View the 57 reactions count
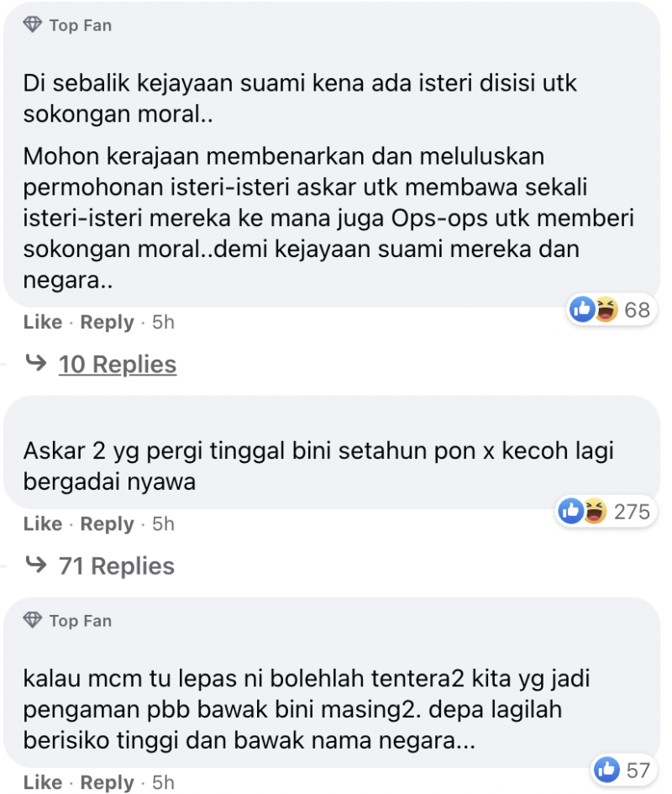This screenshot has height=794, width=672. (x=638, y=769)
